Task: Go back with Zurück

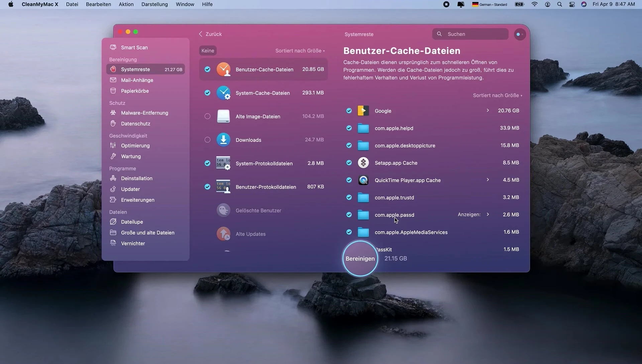Action: pyautogui.click(x=210, y=34)
